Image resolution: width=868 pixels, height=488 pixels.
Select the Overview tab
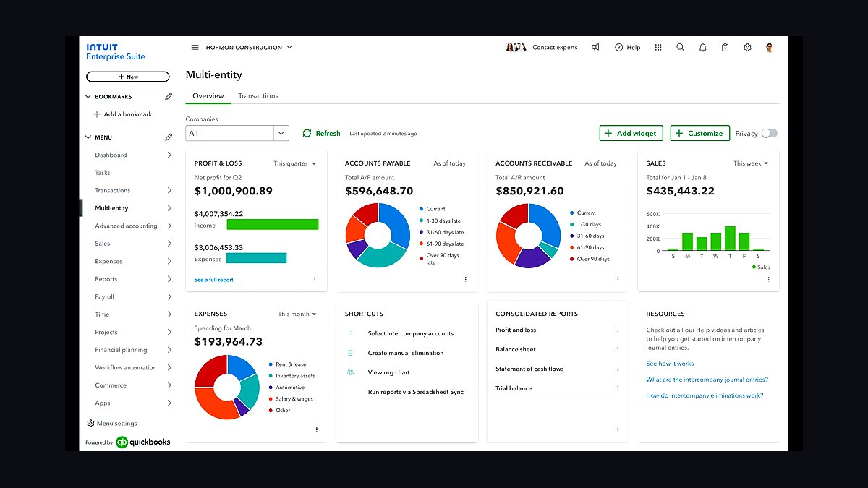pos(208,95)
